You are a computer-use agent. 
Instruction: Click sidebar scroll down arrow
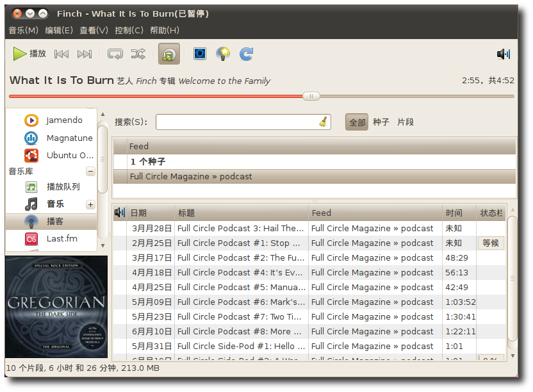tap(102, 245)
